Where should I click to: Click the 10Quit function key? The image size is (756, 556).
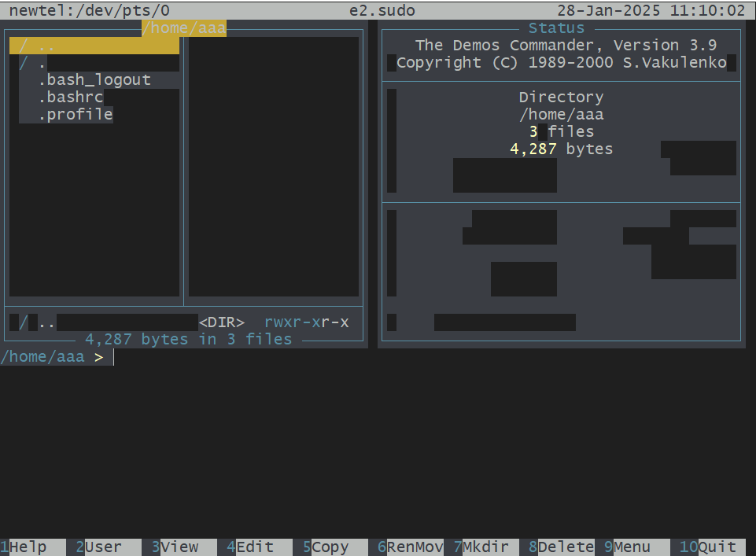(713, 547)
